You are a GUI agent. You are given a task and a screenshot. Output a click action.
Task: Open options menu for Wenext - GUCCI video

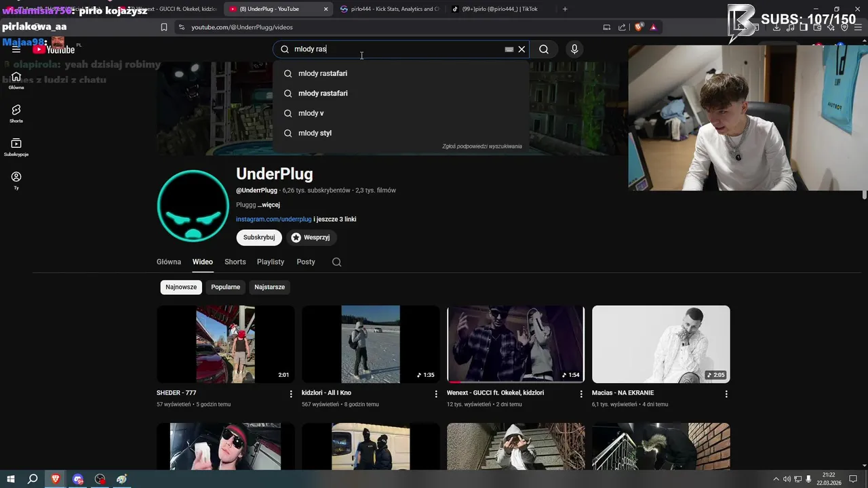click(x=581, y=394)
